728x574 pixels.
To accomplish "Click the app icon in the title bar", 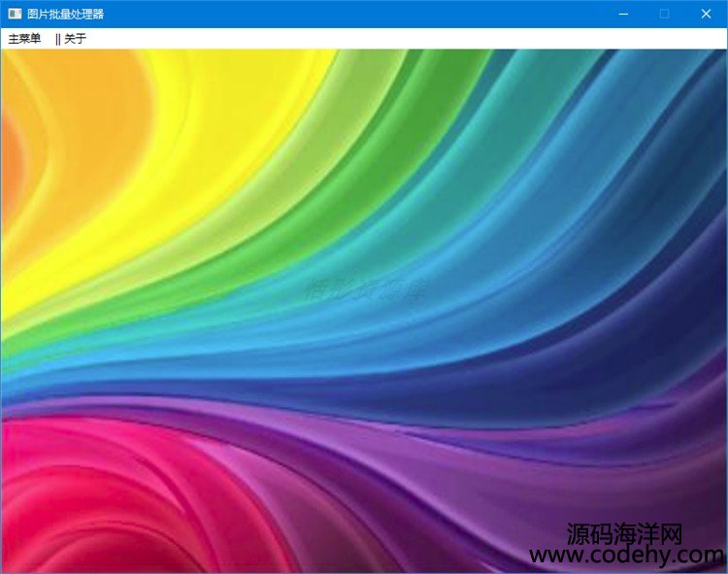I will [x=14, y=14].
